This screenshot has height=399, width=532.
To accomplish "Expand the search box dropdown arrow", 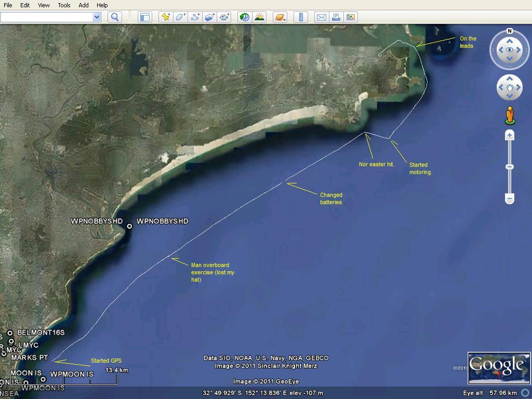I will [x=96, y=17].
